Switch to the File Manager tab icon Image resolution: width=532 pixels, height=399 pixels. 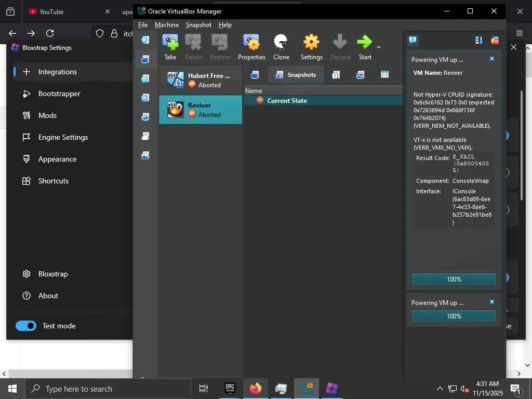(385, 75)
